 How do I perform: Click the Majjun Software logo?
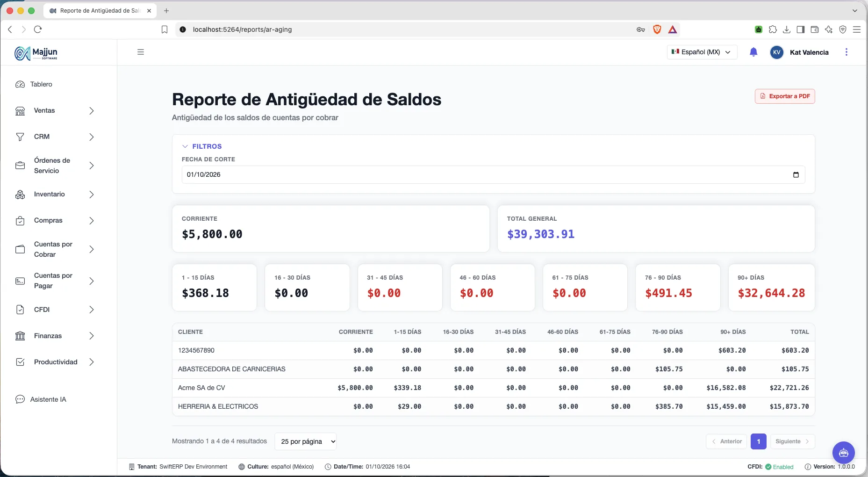click(36, 53)
